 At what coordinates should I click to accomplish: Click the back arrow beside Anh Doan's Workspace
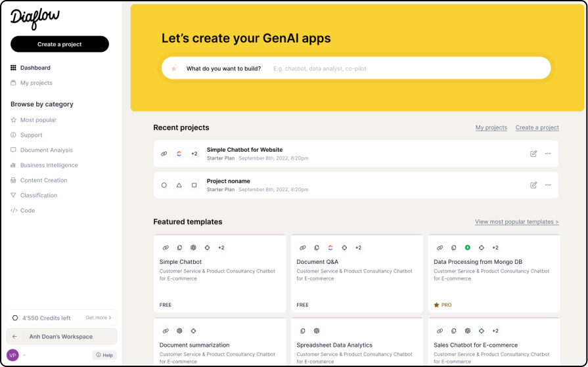(x=14, y=337)
